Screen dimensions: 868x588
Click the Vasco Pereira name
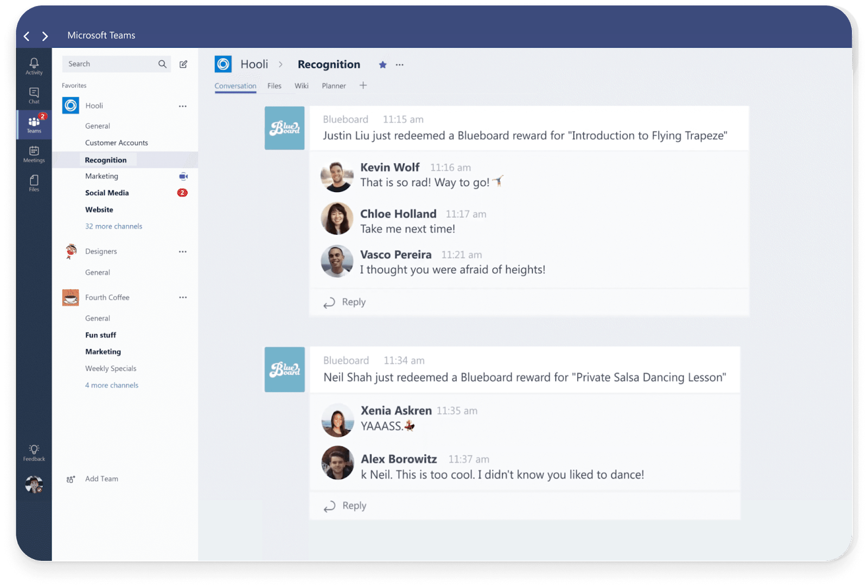pos(396,254)
